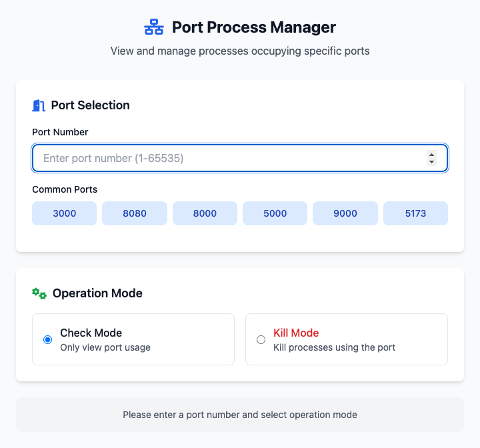Click the green gears icon by Operation Mode

point(39,293)
